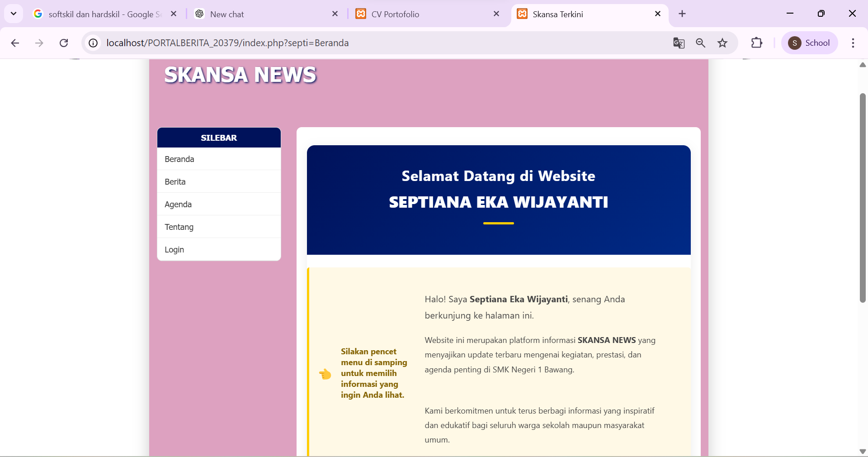Reload the current page
868x457 pixels.
tap(64, 43)
